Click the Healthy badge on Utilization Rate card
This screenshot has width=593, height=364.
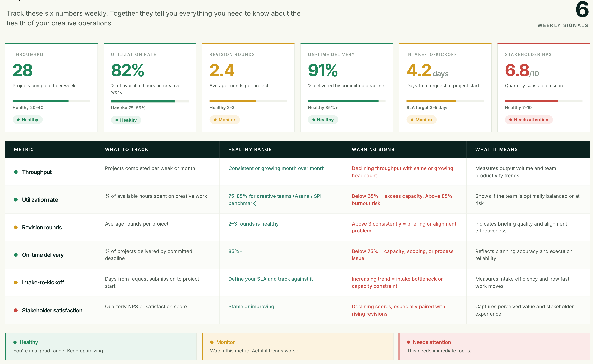click(x=126, y=120)
